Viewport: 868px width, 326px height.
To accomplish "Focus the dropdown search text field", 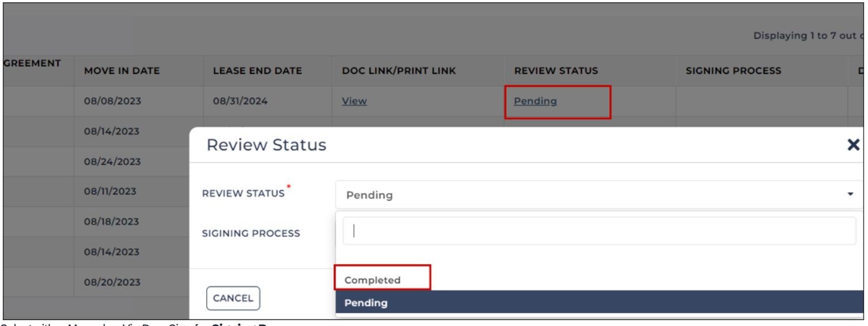I will tap(599, 231).
